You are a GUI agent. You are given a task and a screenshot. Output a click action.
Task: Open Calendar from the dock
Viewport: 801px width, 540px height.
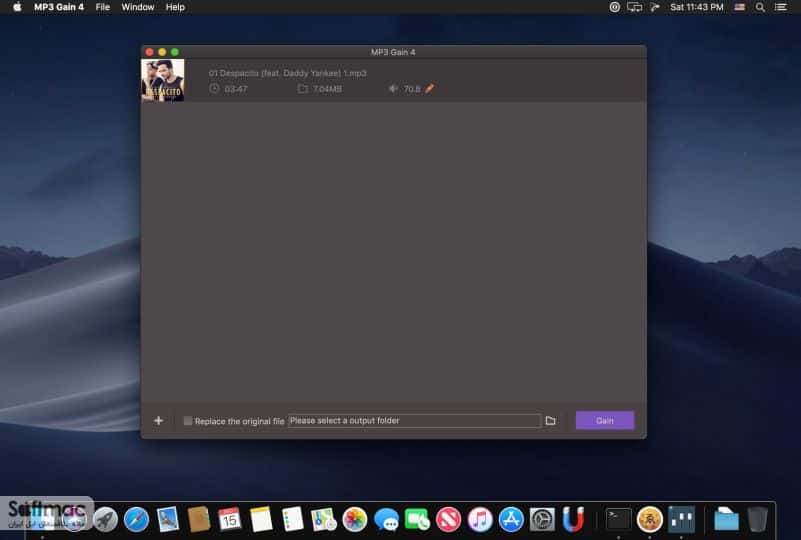pos(229,520)
